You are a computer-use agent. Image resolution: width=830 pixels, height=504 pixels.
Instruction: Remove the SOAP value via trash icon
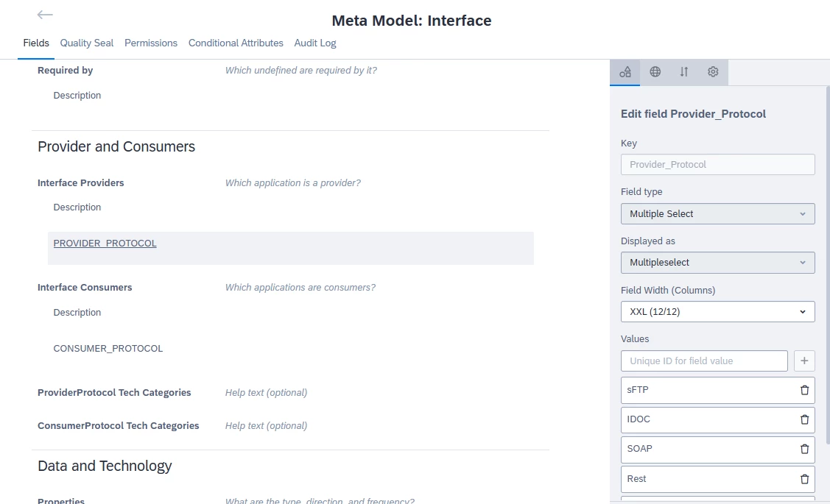(804, 449)
